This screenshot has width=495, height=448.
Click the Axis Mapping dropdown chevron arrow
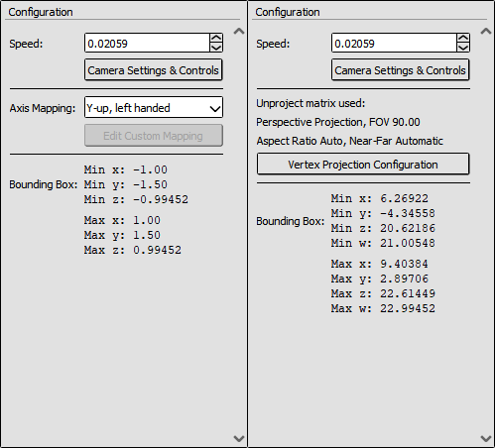[x=215, y=108]
